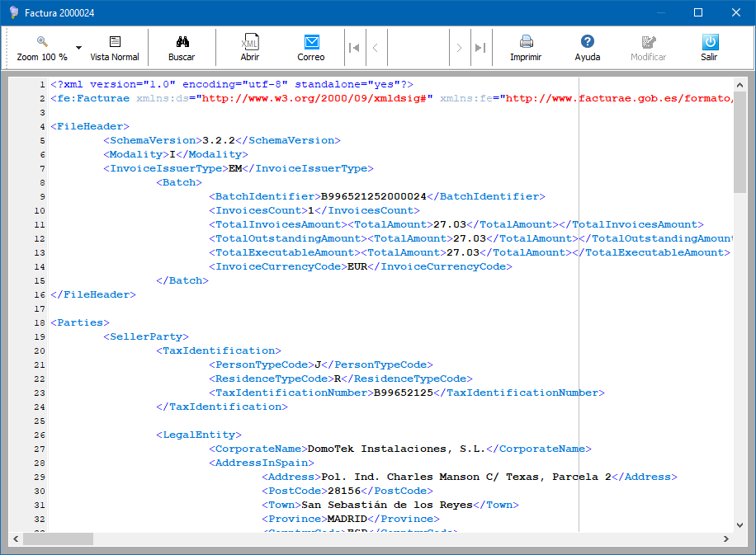Click the TotalOutstandingAmount line
This screenshot has height=555, width=756.
[471, 238]
